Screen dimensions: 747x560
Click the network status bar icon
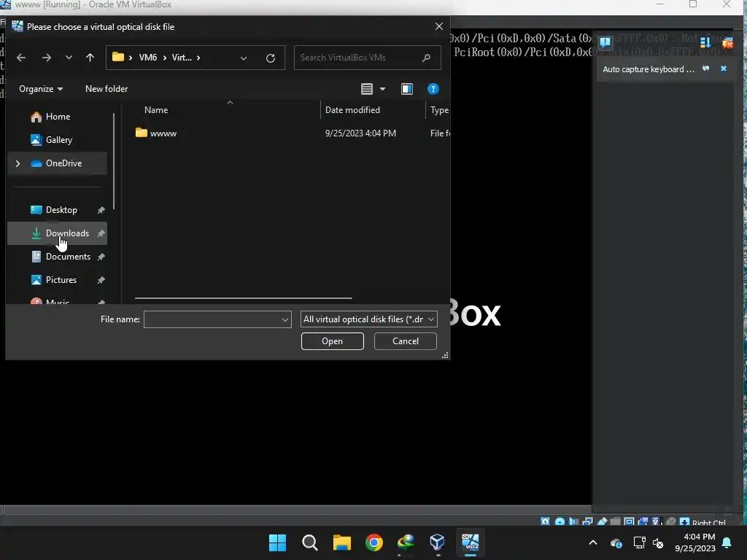coord(588,522)
